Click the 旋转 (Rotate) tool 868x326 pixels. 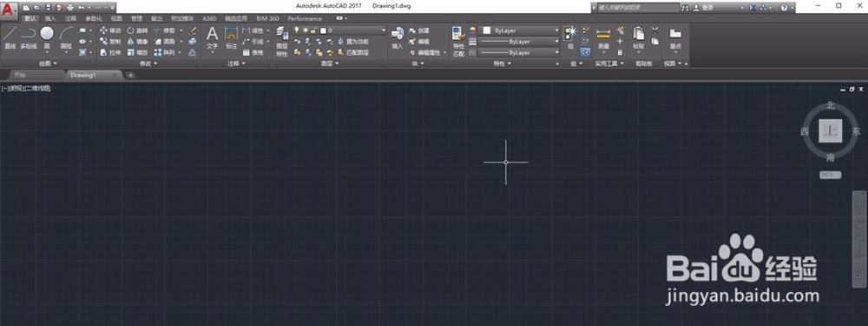137,30
